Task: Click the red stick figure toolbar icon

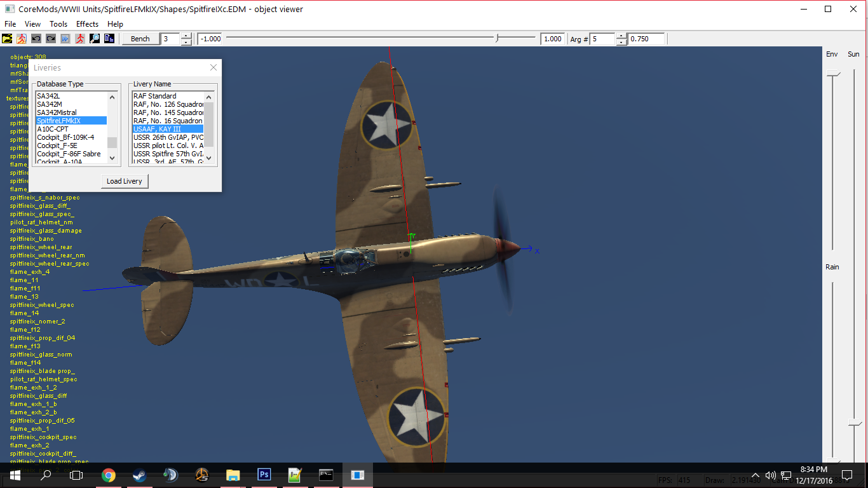Action: [80, 39]
